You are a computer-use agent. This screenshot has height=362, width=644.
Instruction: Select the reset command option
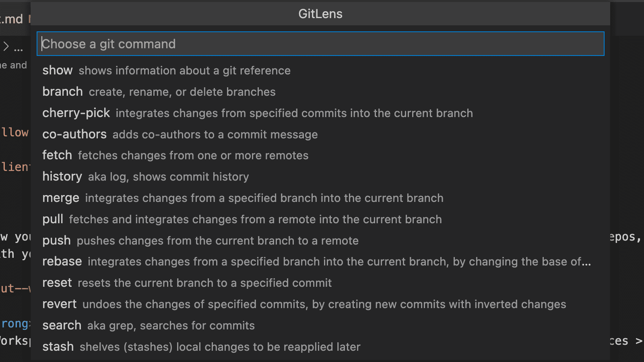(x=320, y=283)
